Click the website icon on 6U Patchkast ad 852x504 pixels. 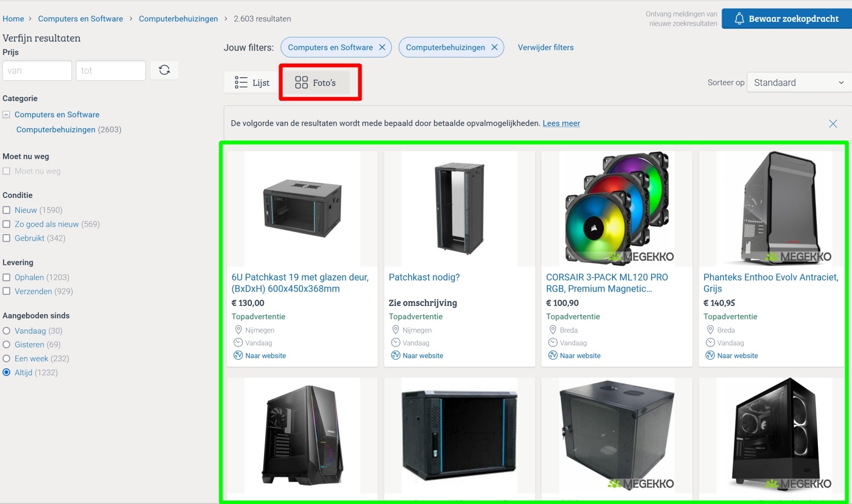[x=238, y=356]
